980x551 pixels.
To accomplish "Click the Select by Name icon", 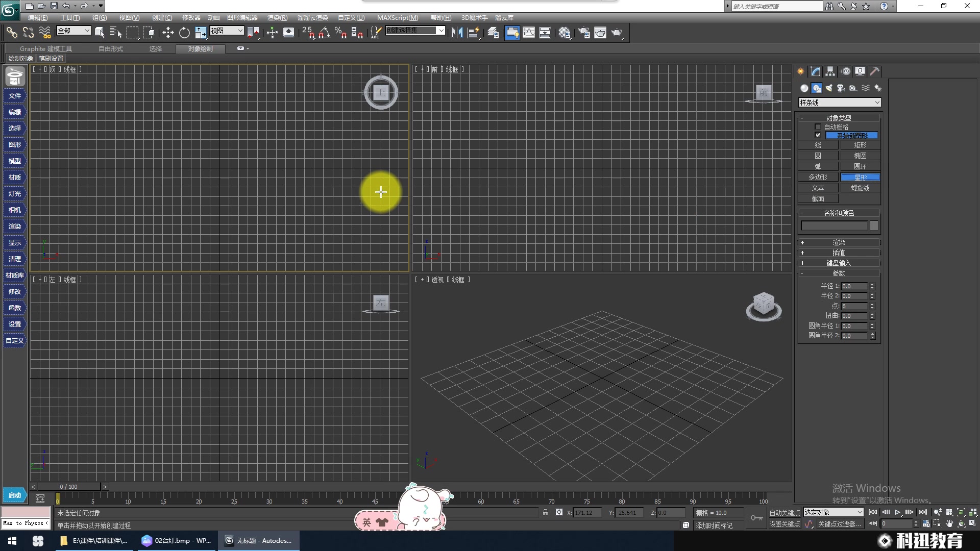I will click(x=116, y=33).
